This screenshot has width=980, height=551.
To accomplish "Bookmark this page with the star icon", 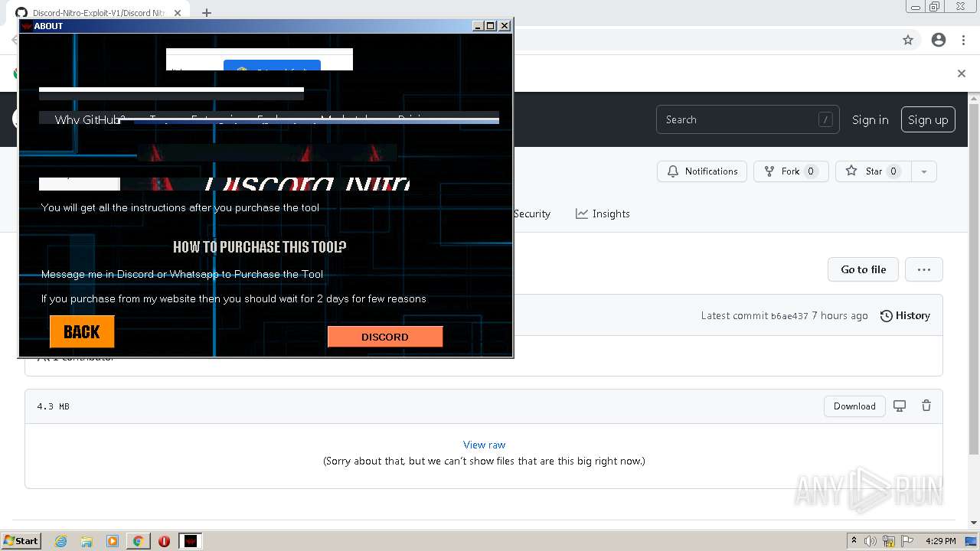I will tap(908, 40).
